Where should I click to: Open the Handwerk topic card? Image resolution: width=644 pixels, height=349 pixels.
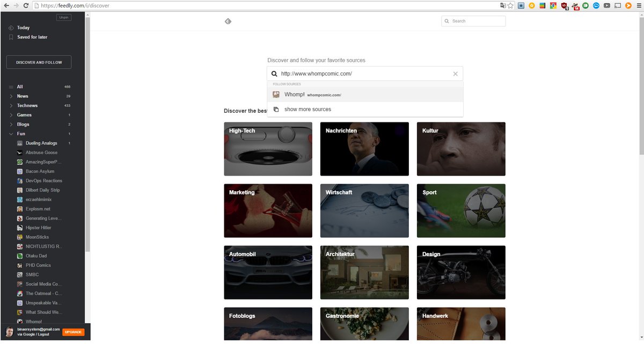[x=461, y=324]
